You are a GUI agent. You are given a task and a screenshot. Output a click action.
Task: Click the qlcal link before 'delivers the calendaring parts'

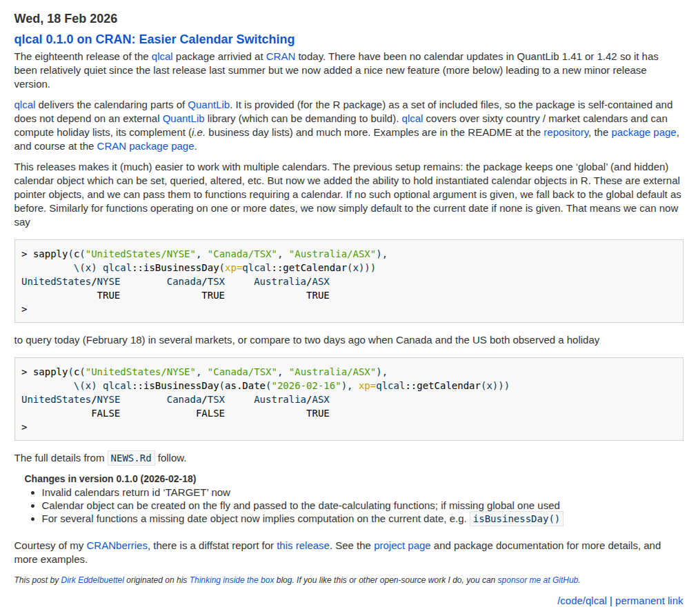(25, 105)
